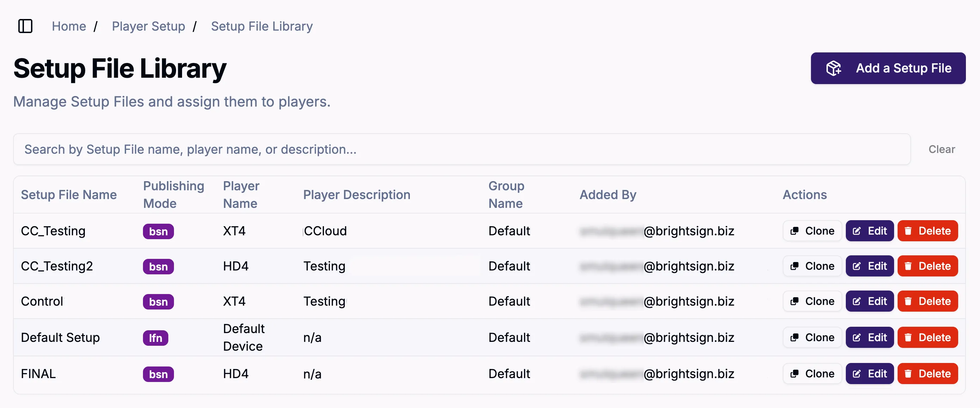Screen dimensions: 980x408
Task: Click the CCloud player description
Action: 325,231
